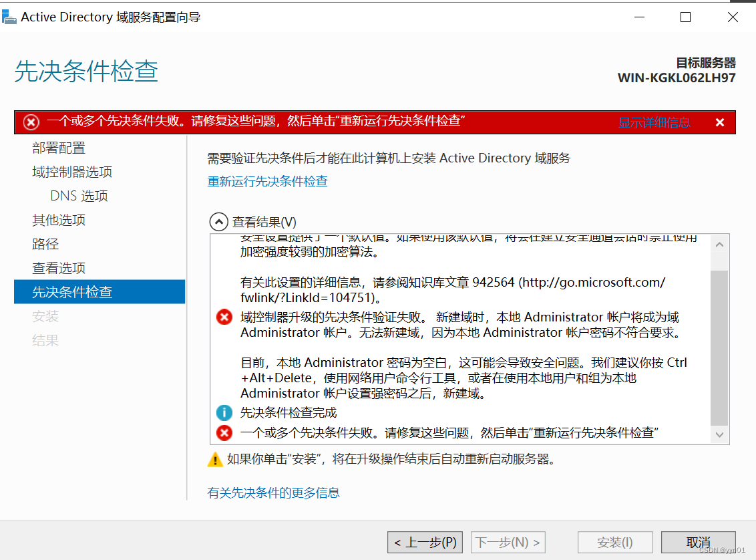
Task: Click the 查看结果(V) label
Action: click(x=264, y=222)
